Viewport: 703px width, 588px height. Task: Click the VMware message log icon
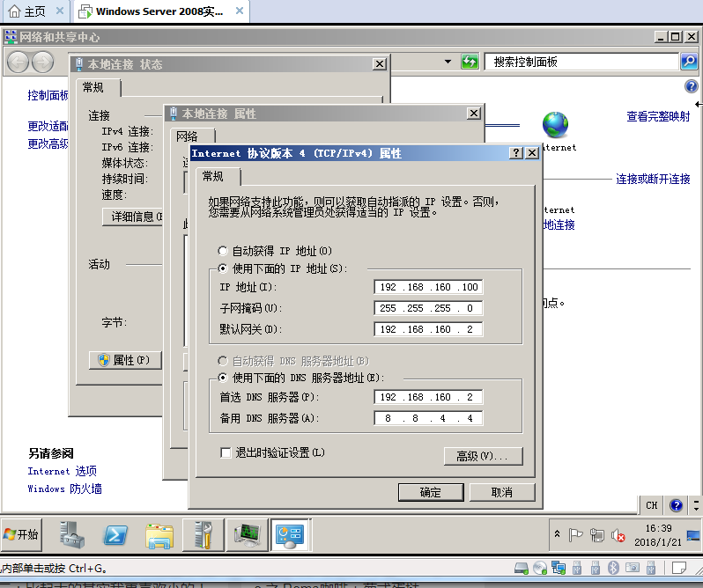tap(679, 568)
